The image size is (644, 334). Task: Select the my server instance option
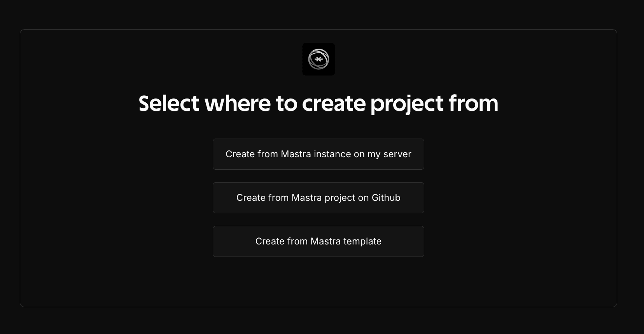pyautogui.click(x=318, y=154)
